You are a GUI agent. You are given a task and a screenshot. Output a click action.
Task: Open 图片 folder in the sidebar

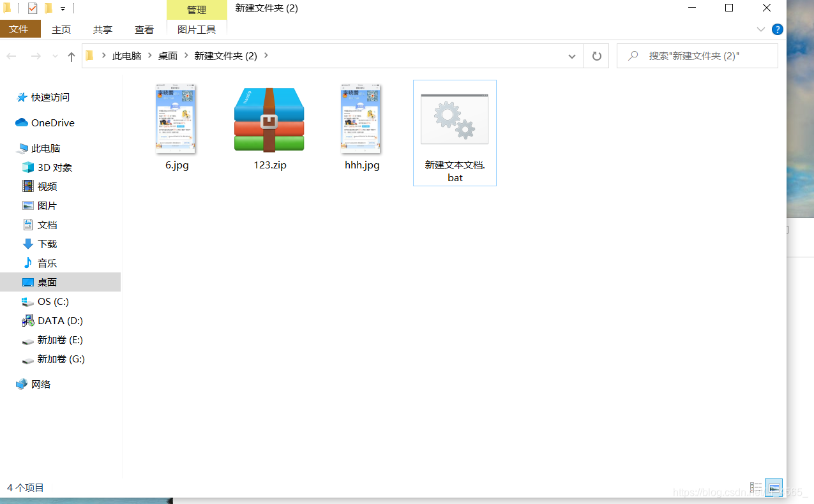pyautogui.click(x=47, y=205)
